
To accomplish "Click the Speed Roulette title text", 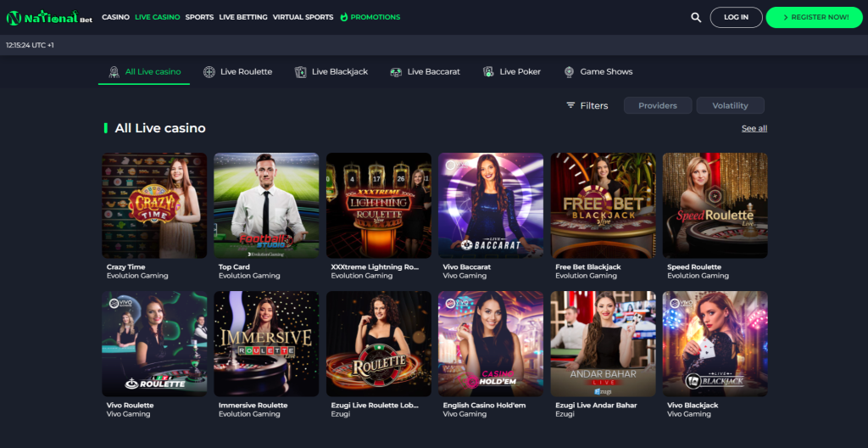I will click(x=694, y=267).
